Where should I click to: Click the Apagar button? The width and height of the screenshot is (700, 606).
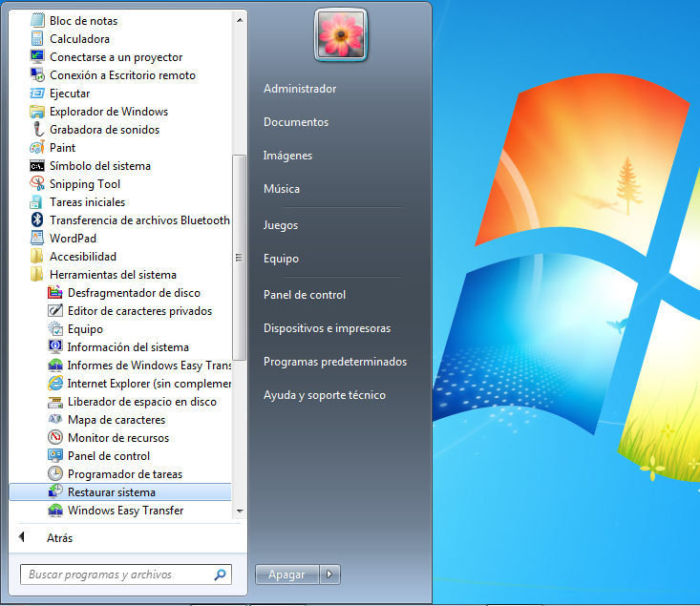(x=287, y=575)
